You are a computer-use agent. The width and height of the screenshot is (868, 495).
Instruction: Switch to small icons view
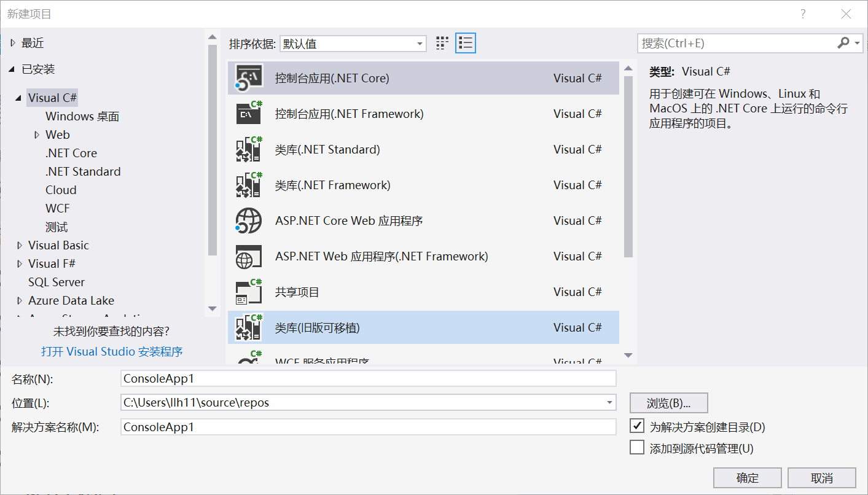442,43
